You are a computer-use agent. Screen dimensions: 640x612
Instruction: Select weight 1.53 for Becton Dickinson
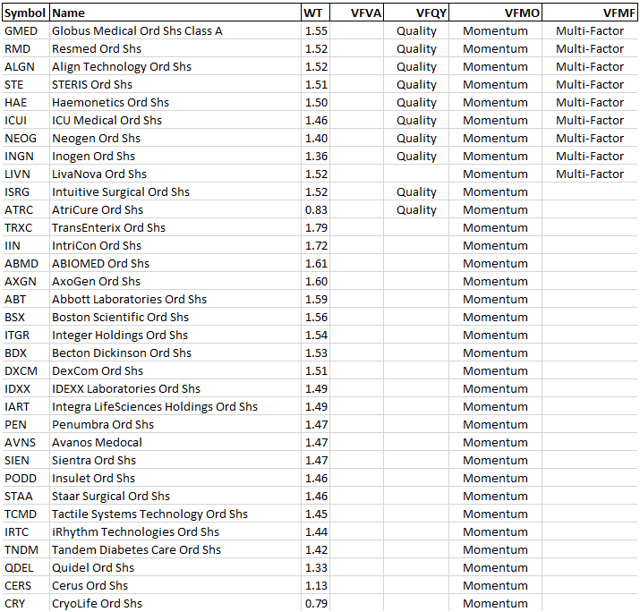click(316, 353)
